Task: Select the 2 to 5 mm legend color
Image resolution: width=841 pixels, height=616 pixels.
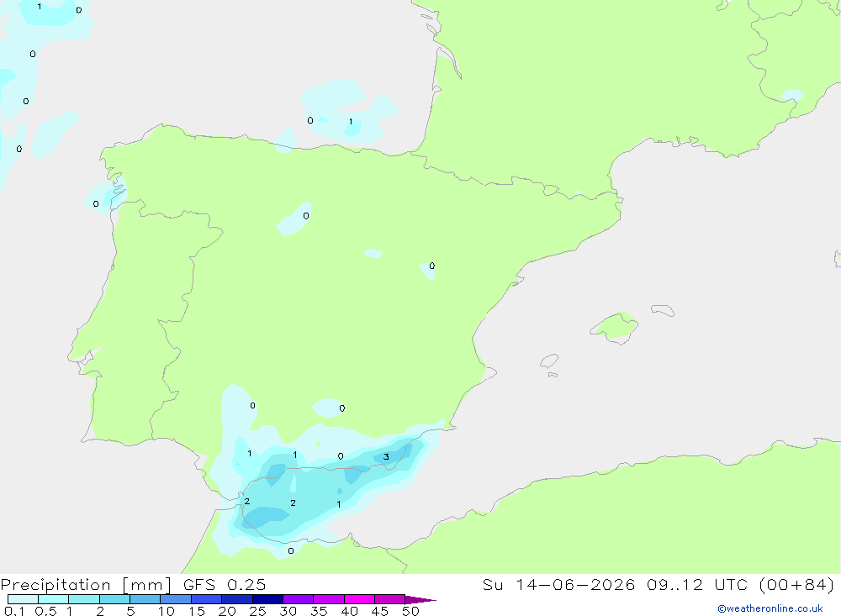Action: [x=114, y=599]
